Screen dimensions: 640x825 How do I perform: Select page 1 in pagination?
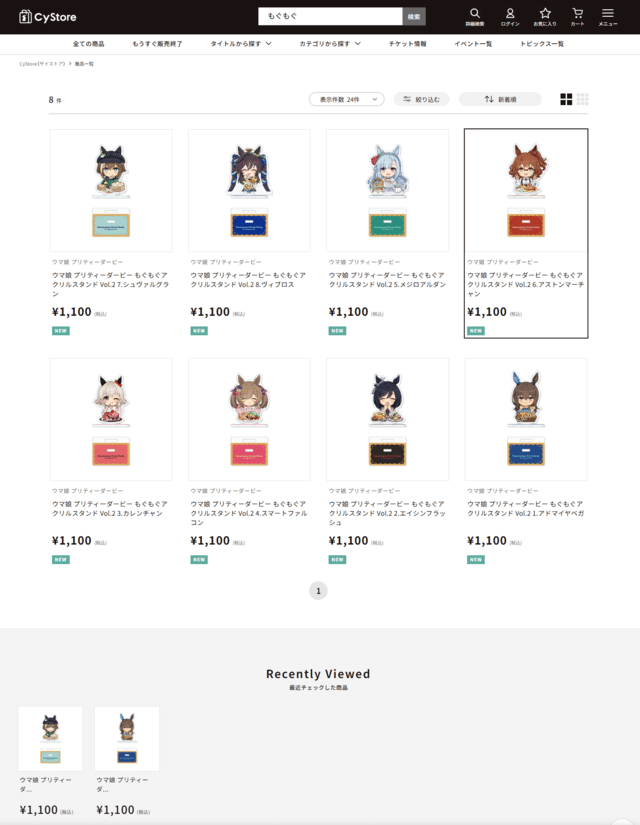coord(318,591)
